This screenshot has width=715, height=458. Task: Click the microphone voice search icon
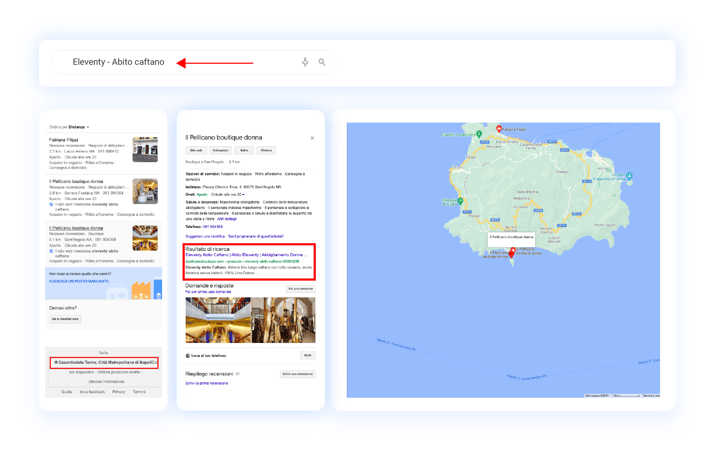pos(305,62)
